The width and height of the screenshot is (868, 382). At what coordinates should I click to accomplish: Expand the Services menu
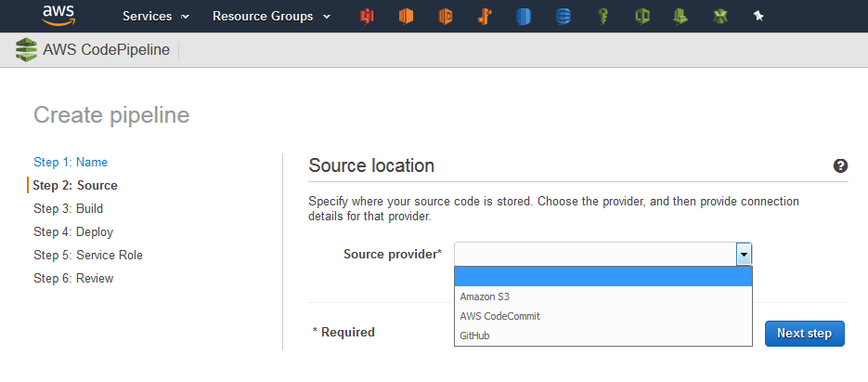click(156, 17)
